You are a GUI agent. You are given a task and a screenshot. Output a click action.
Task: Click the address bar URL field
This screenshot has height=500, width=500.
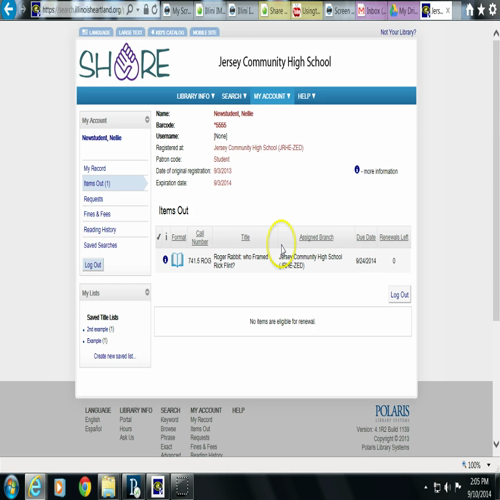pyautogui.click(x=82, y=10)
